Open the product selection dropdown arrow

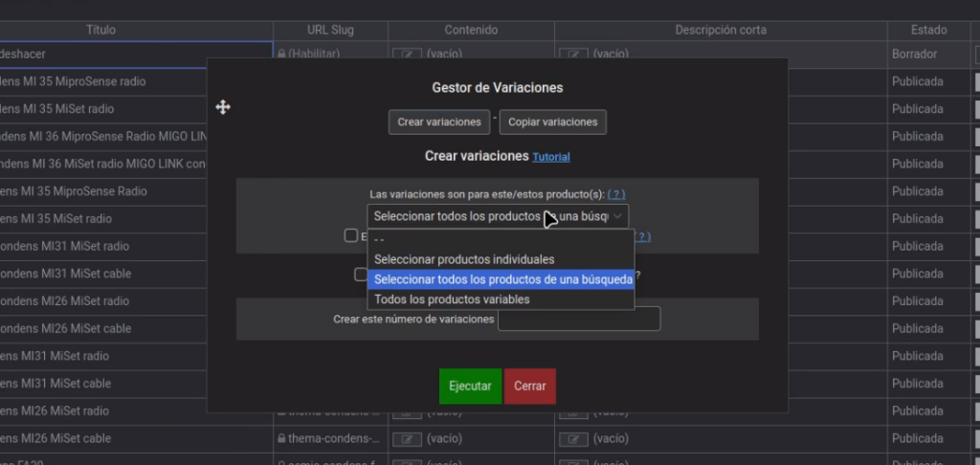pyautogui.click(x=617, y=216)
